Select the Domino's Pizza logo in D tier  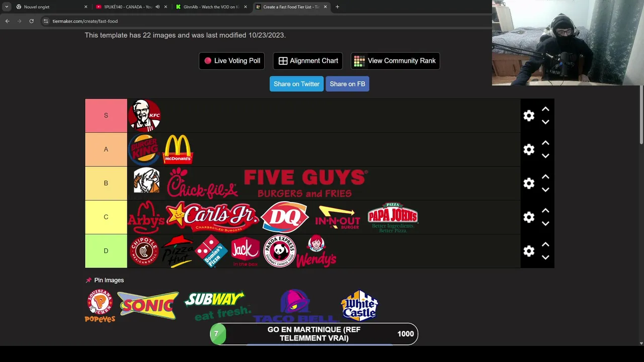point(211,251)
